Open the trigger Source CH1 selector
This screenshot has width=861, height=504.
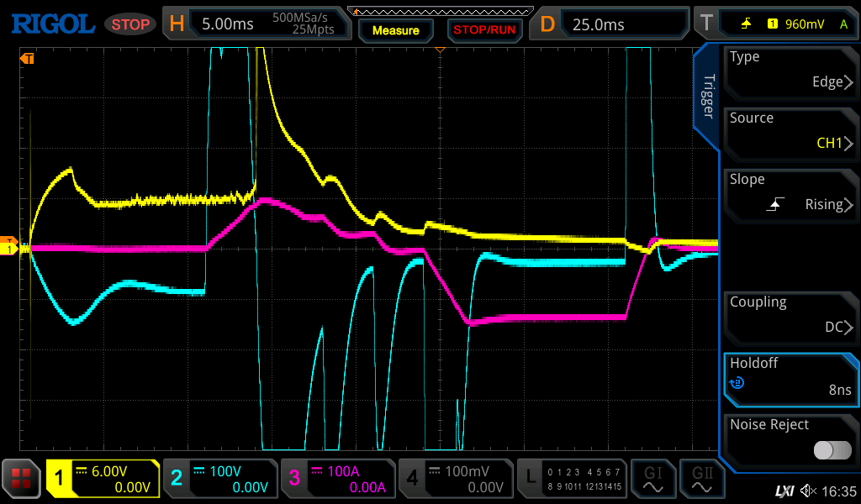point(789,131)
